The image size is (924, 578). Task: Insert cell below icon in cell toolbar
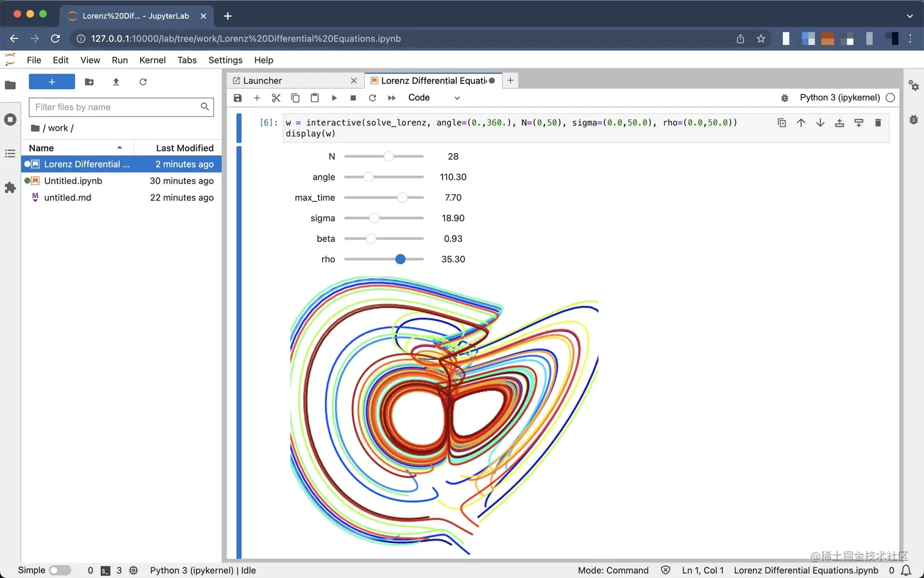tap(859, 123)
